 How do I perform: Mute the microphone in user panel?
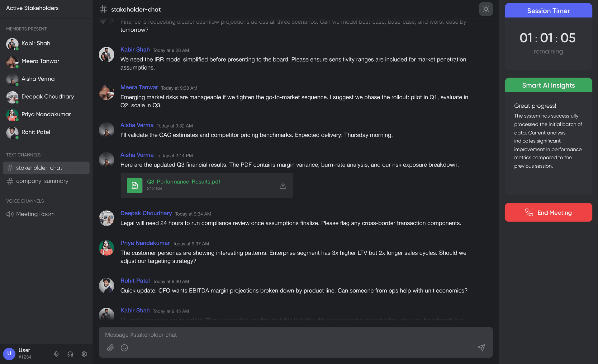click(x=56, y=354)
